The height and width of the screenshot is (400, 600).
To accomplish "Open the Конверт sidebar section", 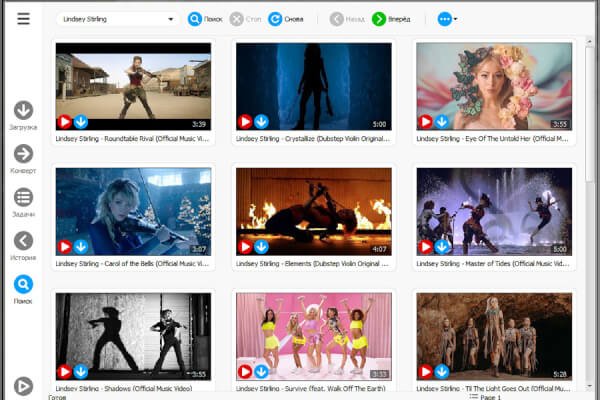I will pyautogui.click(x=23, y=159).
